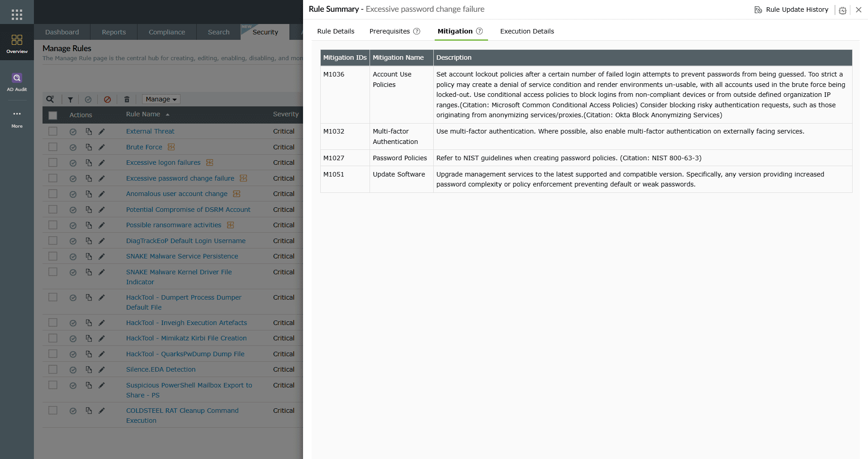Image resolution: width=868 pixels, height=459 pixels.
Task: Click the copy icon for SNAKE Malware Service Persistence
Action: 89,256
